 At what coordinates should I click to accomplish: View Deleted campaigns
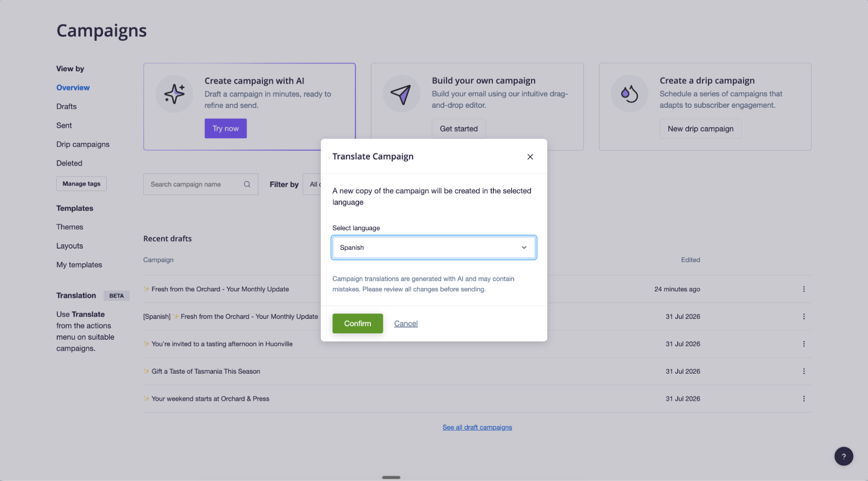[x=69, y=163]
